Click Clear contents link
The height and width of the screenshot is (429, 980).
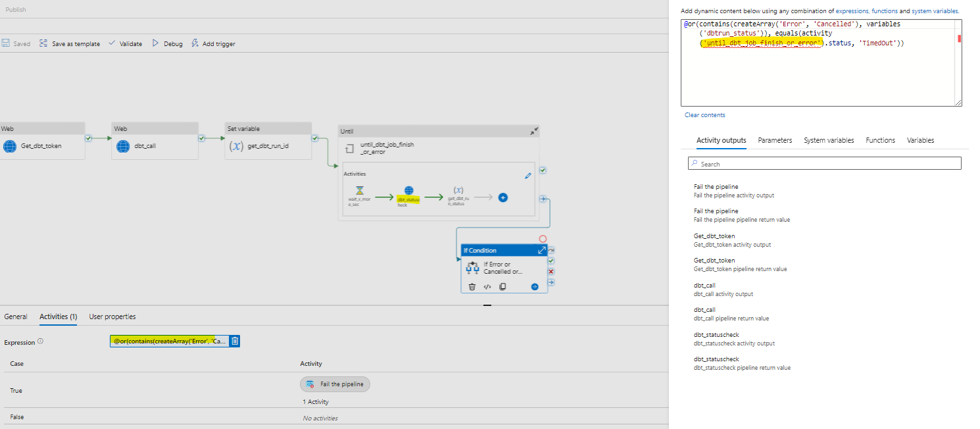pyautogui.click(x=705, y=114)
